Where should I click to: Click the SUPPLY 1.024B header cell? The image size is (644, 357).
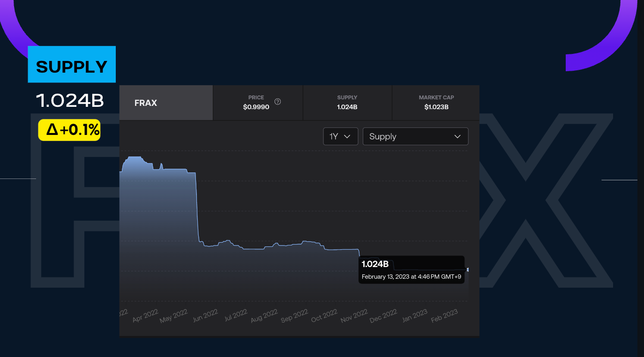coord(347,103)
